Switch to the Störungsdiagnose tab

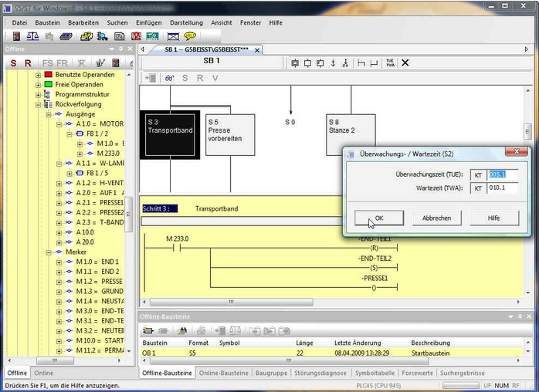pos(320,373)
